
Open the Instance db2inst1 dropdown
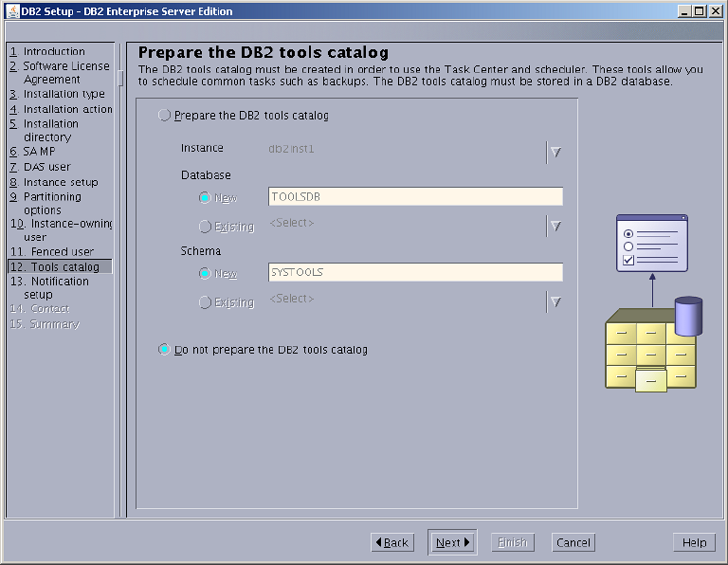point(555,152)
